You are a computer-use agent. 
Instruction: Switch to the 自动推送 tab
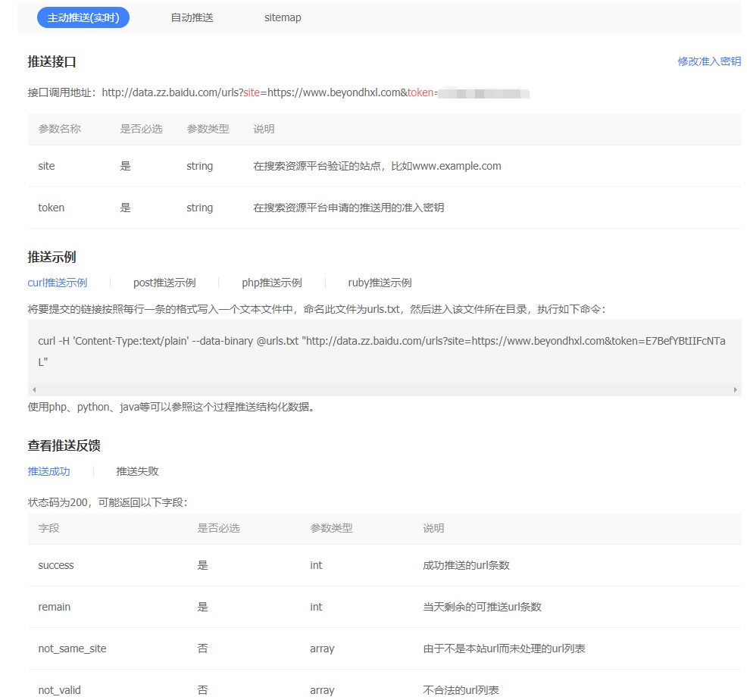click(192, 17)
